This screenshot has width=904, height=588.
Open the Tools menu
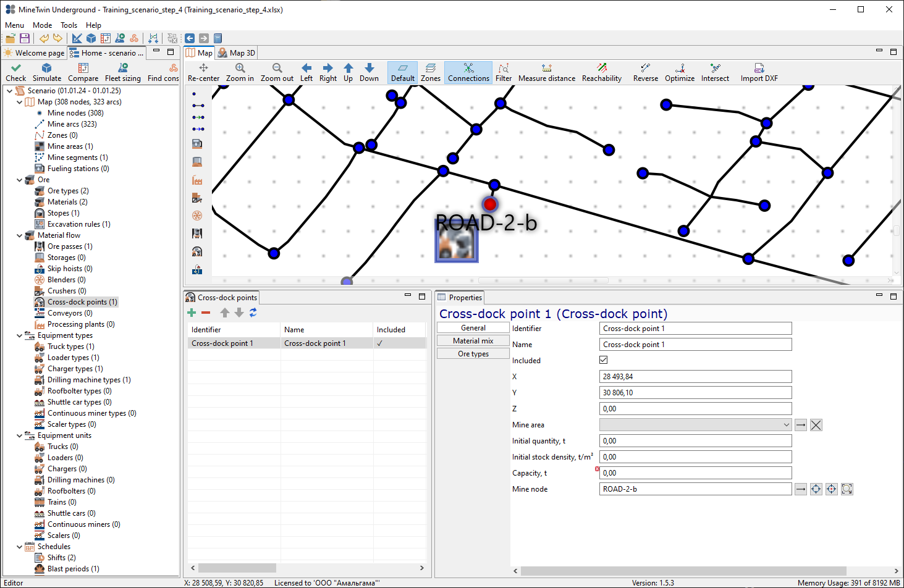tap(69, 25)
